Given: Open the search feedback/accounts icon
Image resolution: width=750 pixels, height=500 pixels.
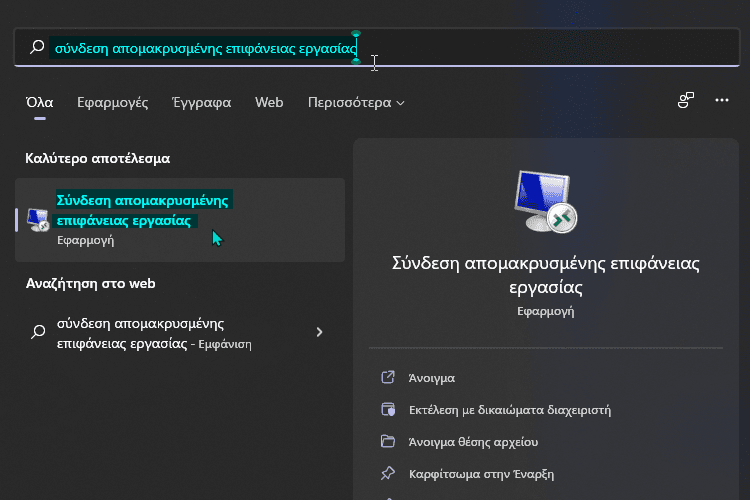Looking at the screenshot, I should pyautogui.click(x=685, y=100).
